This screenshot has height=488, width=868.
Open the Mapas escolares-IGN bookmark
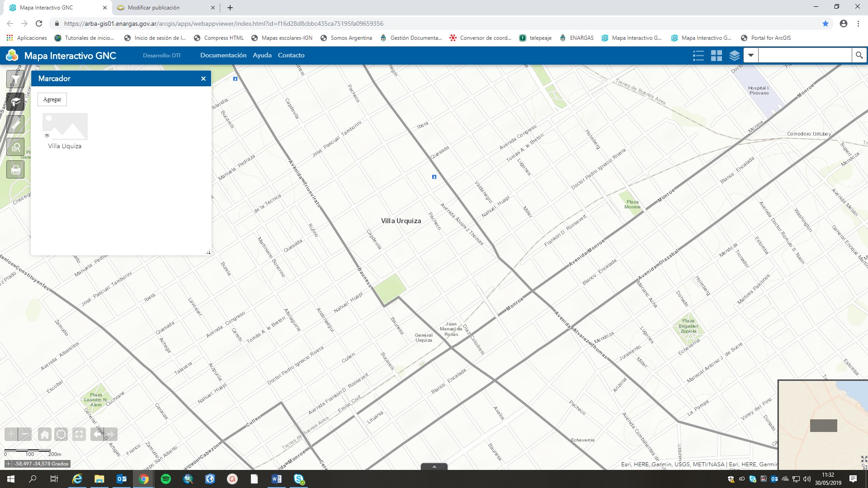tap(282, 38)
